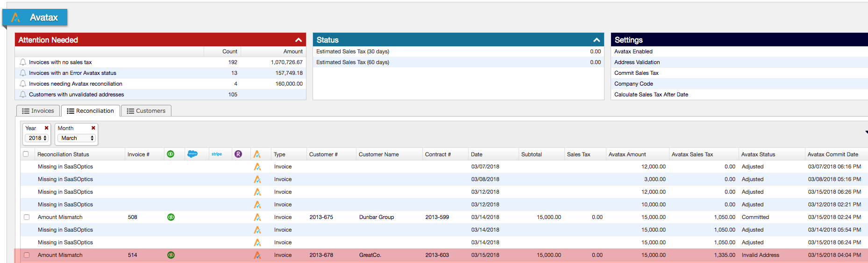The image size is (868, 263).
Task: Click the Address Validation setting row
Action: 739,62
